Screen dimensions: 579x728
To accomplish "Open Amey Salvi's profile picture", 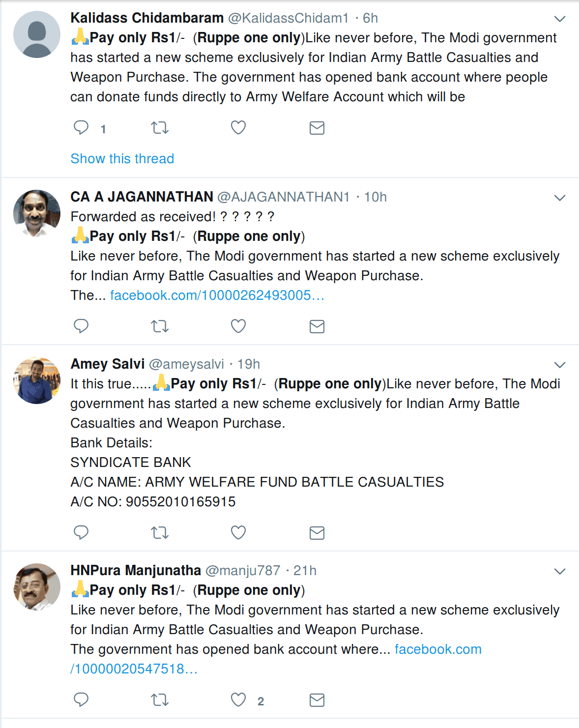I will point(37,380).
